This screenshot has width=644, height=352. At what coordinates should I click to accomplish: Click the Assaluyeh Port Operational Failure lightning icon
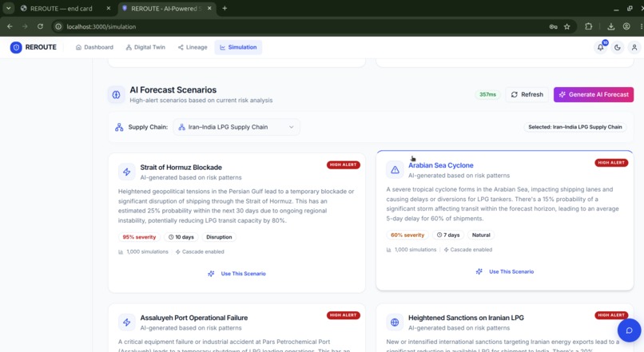pos(126,322)
